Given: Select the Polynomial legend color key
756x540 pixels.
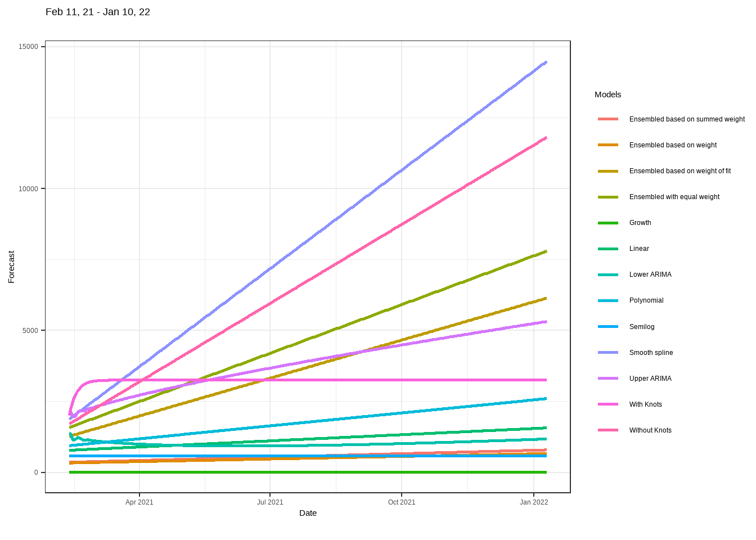Looking at the screenshot, I should [x=607, y=300].
